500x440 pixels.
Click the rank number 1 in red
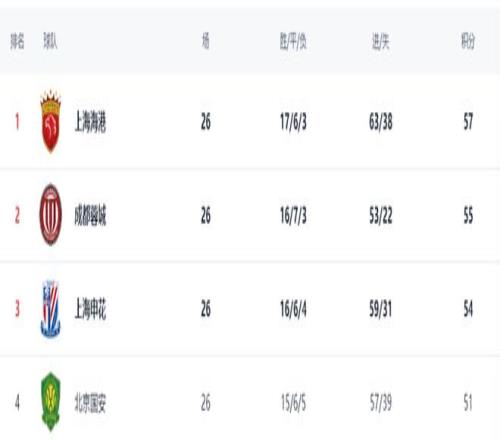point(17,121)
